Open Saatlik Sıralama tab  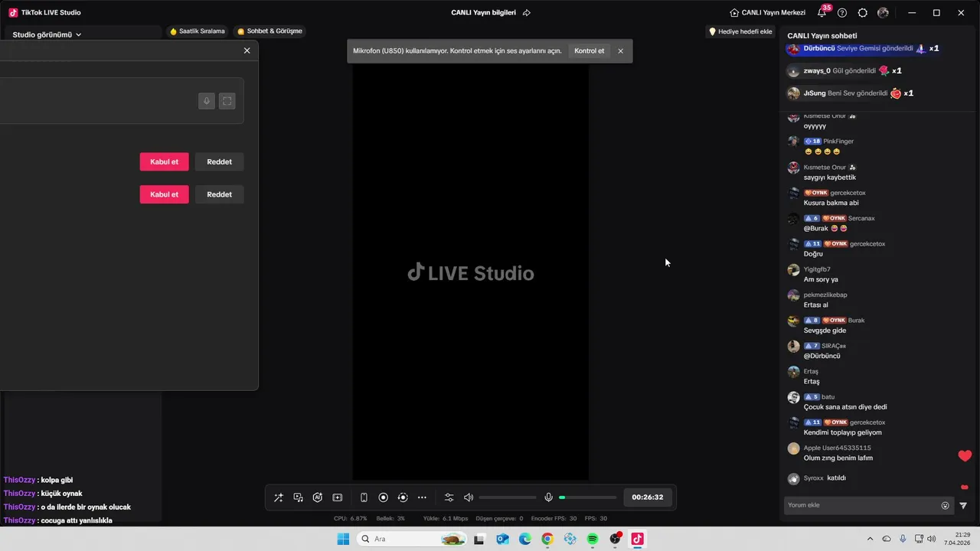(x=198, y=31)
